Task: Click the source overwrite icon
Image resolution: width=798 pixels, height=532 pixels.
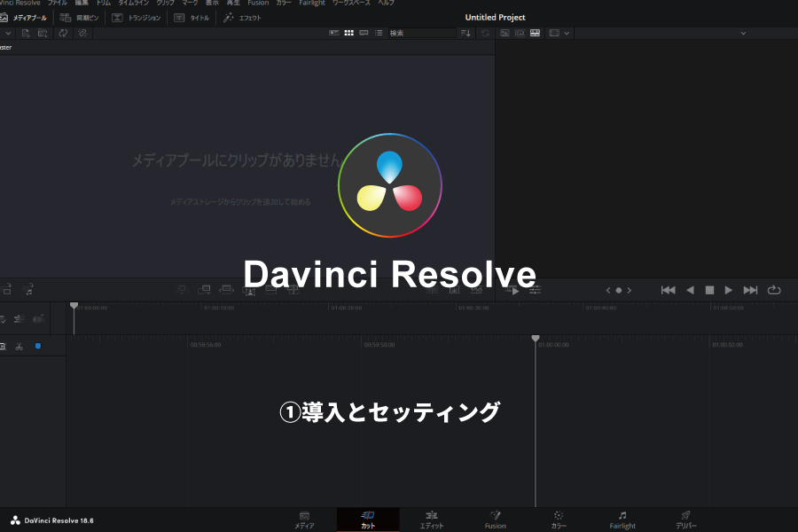Action: coord(293,290)
